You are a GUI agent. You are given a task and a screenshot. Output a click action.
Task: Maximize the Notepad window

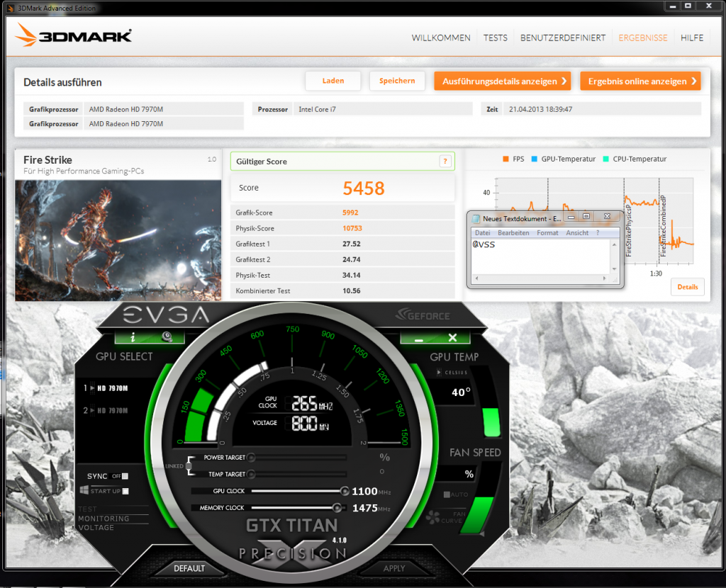[x=586, y=217]
